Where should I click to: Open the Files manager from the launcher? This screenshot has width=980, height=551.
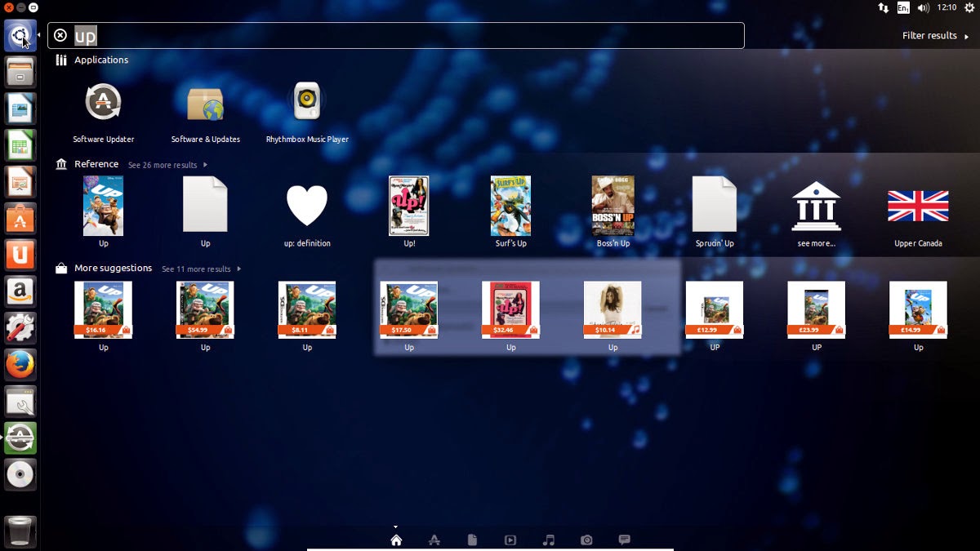[x=20, y=73]
